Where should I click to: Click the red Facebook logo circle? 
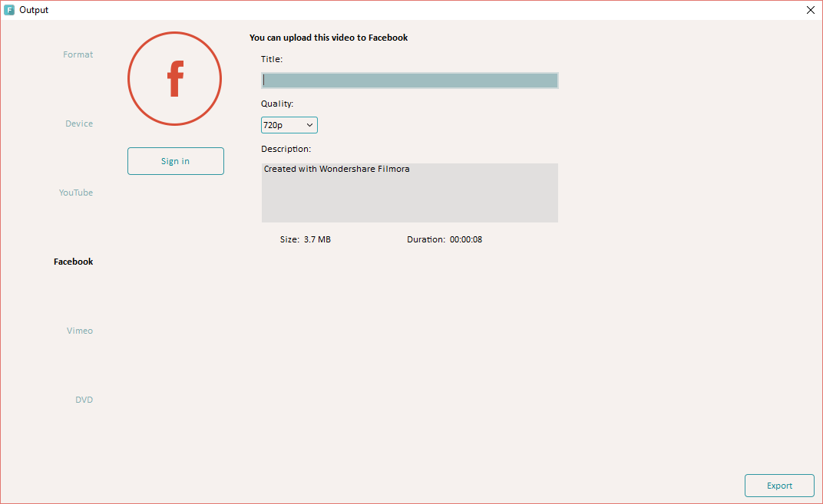[x=175, y=79]
